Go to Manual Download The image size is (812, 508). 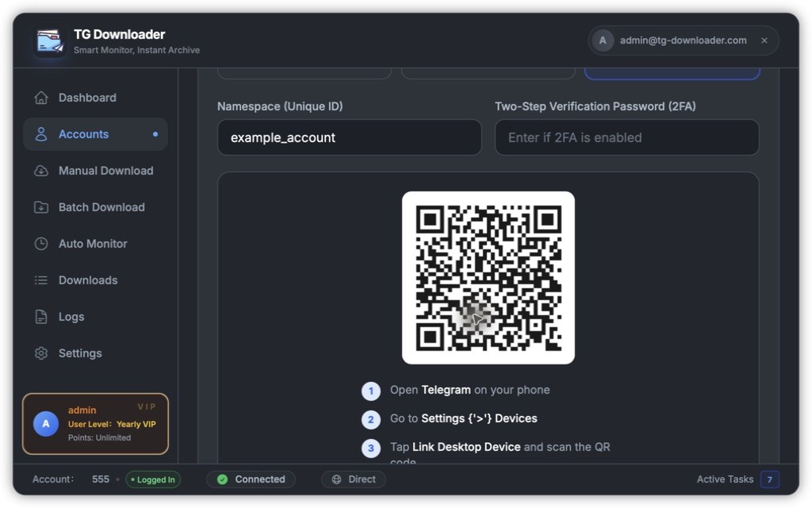pos(95,171)
